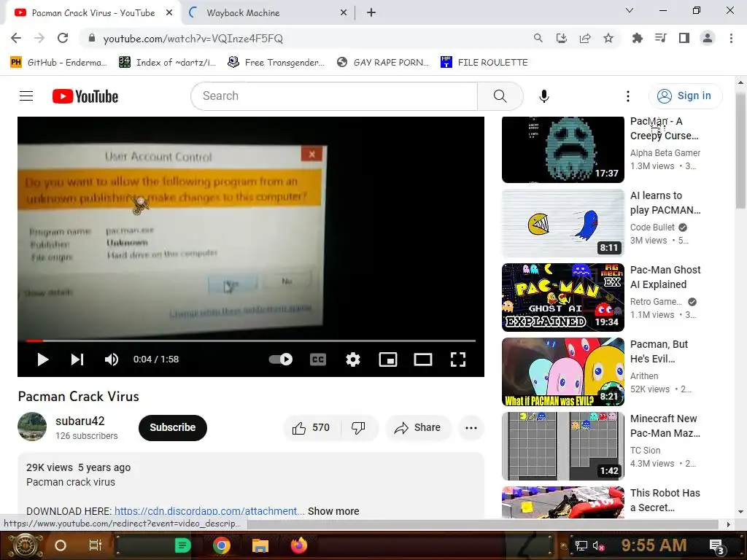The image size is (747, 560).
Task: Click the muted volume tray icon
Action: 598,546
